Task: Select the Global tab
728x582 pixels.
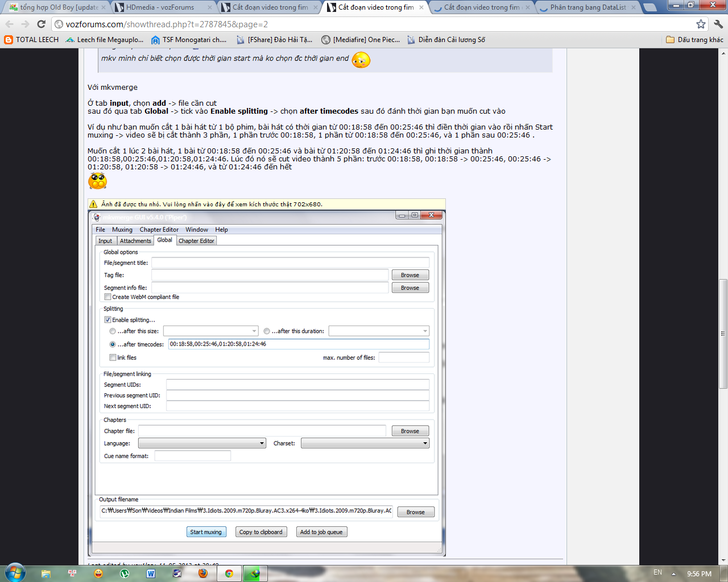Action: tap(165, 240)
